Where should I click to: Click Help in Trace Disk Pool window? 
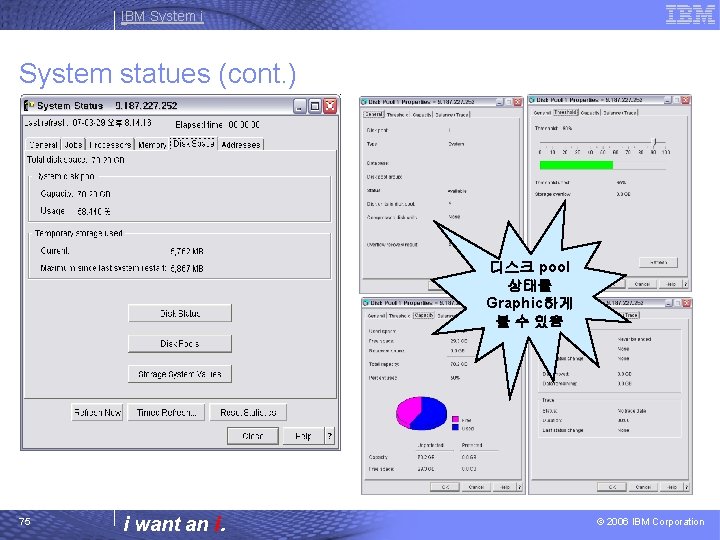(x=672, y=487)
